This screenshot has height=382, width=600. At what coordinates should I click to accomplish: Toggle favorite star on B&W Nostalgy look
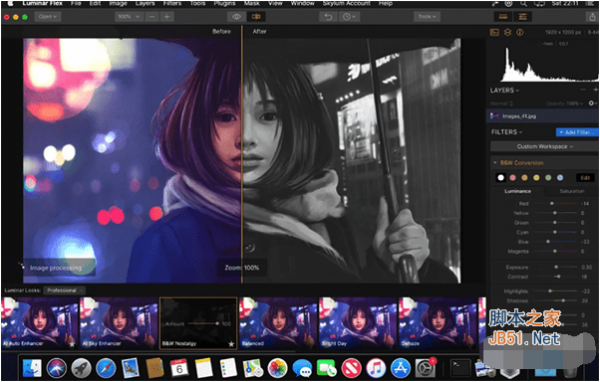pyautogui.click(x=231, y=344)
